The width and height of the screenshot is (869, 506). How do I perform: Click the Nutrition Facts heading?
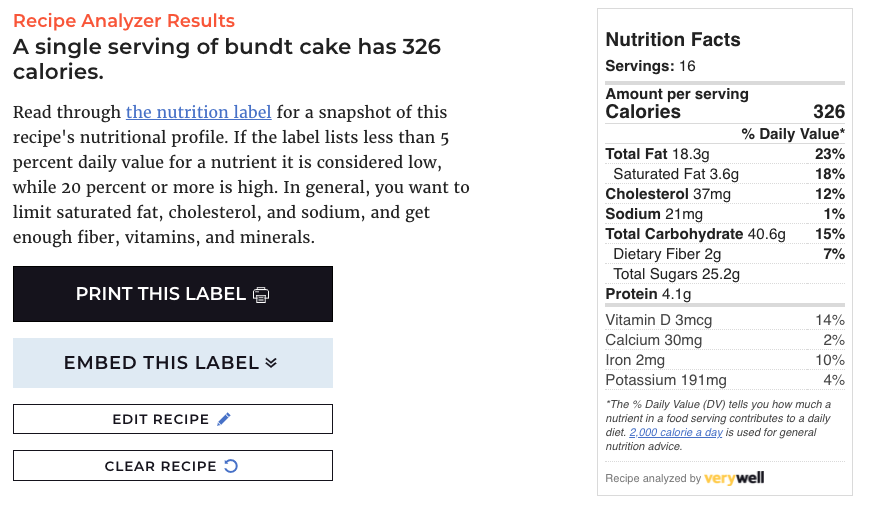click(x=673, y=39)
